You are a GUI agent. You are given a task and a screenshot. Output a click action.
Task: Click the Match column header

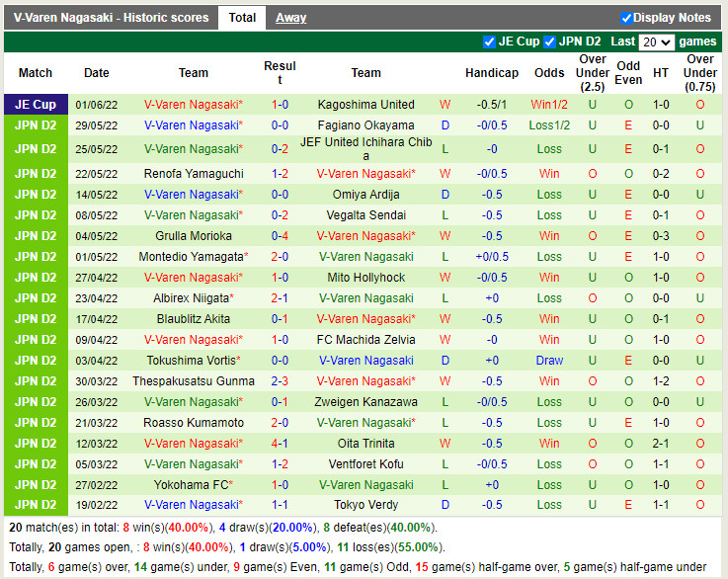(36, 73)
